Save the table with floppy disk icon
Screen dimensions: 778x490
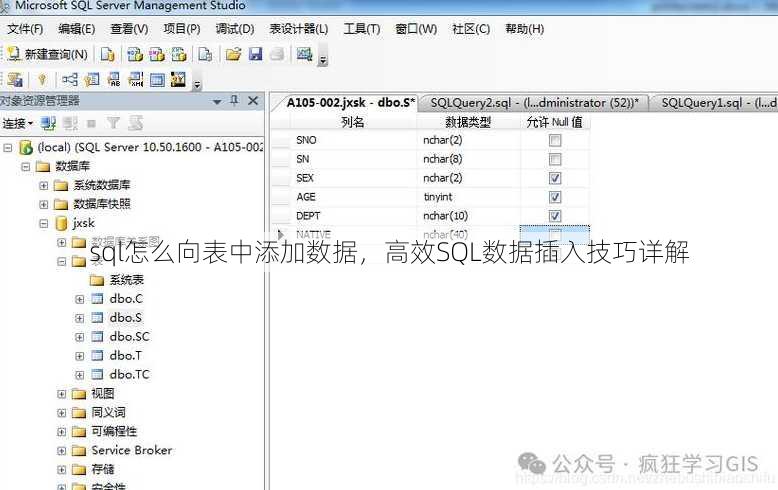tap(256, 54)
